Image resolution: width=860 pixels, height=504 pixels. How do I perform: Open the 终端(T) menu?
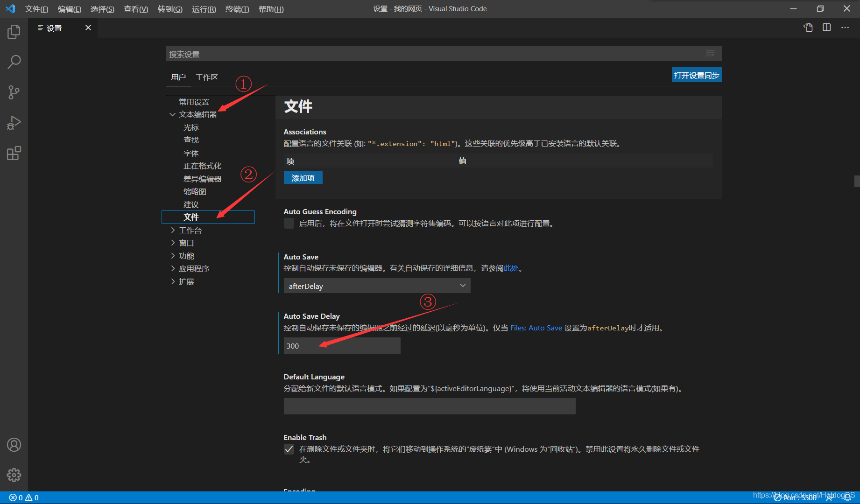237,9
